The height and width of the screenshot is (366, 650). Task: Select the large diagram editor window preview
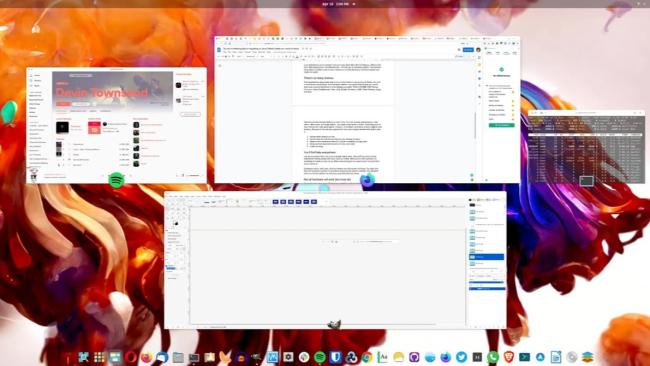[335, 260]
